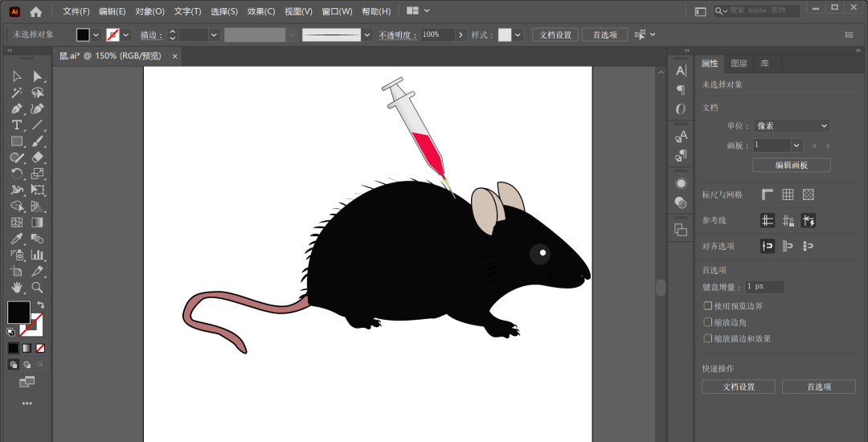Choose the Magic Wand tool
The height and width of the screenshot is (442, 868).
pyautogui.click(x=17, y=92)
